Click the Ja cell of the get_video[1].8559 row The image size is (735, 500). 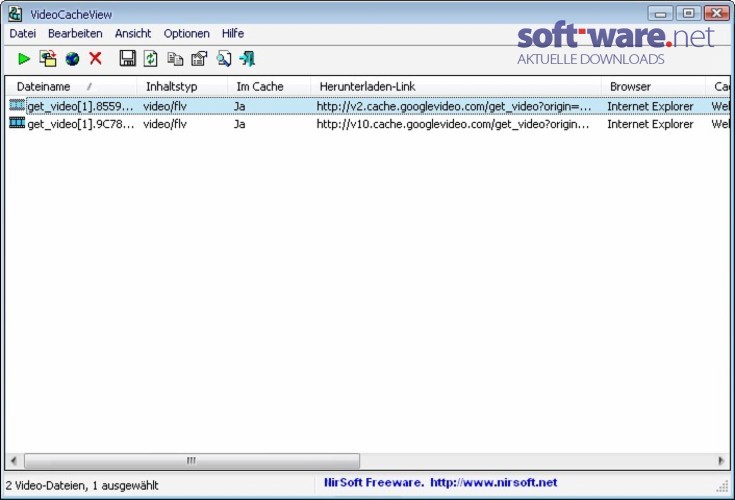pyautogui.click(x=240, y=106)
